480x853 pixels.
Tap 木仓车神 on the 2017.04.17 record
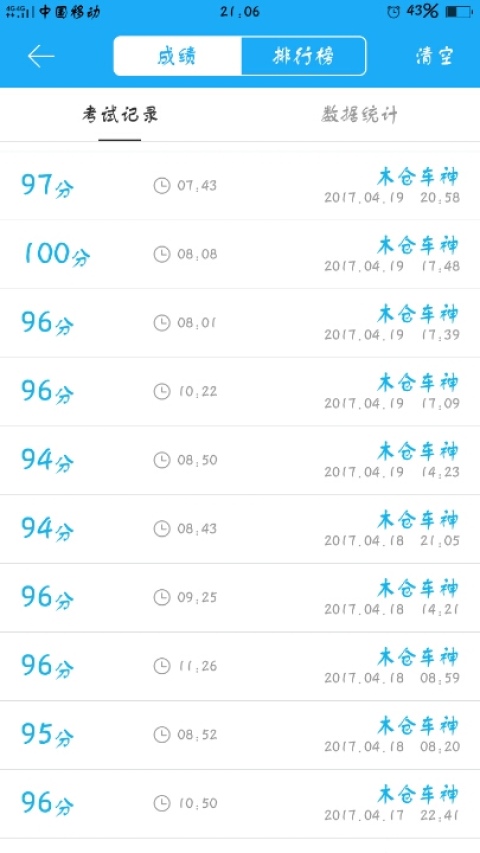418,794
